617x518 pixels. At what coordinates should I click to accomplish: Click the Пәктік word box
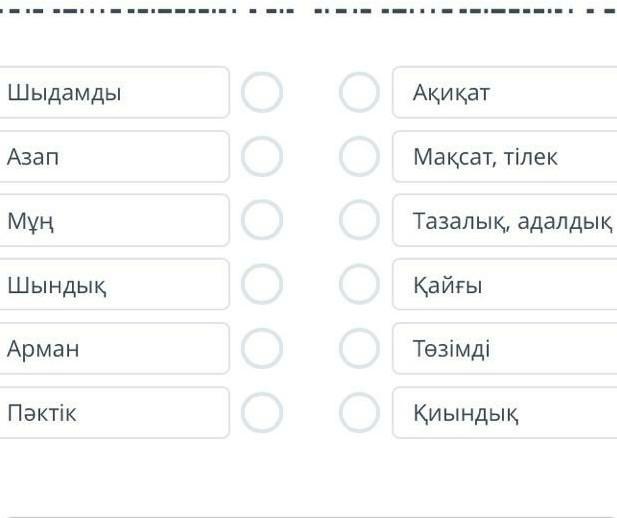click(x=113, y=413)
